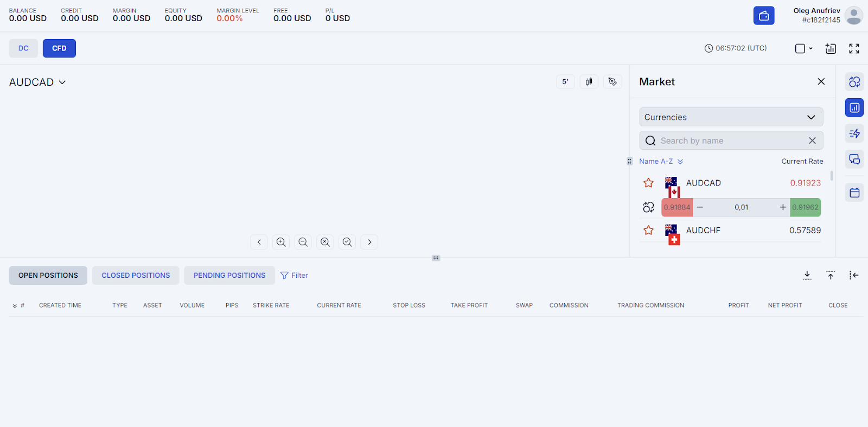The width and height of the screenshot is (868, 427).
Task: Click the 0,01 volume field
Action: click(741, 207)
